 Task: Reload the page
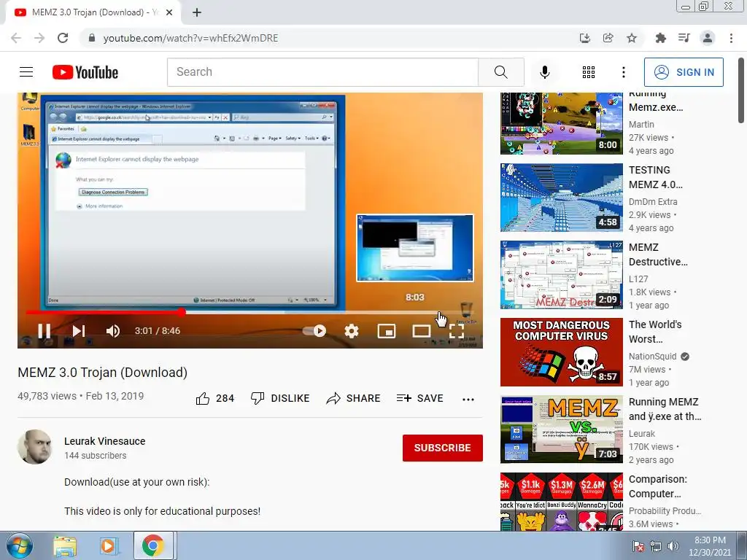63,38
